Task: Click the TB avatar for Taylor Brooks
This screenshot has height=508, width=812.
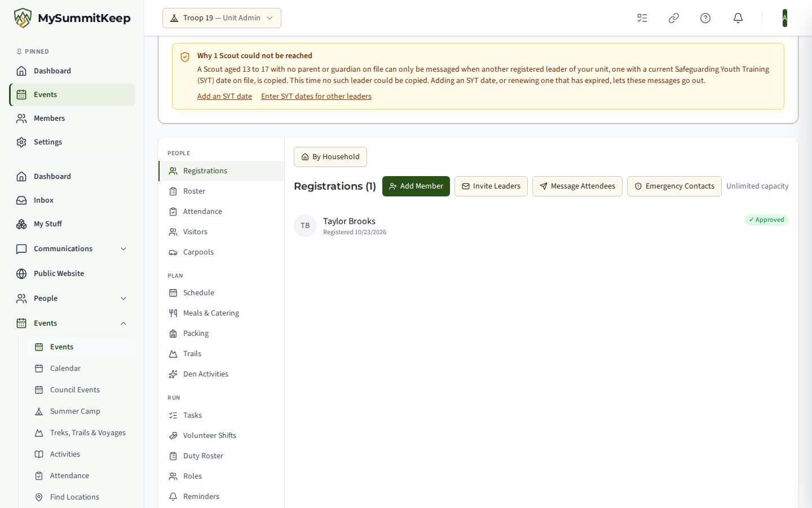Action: point(305,226)
